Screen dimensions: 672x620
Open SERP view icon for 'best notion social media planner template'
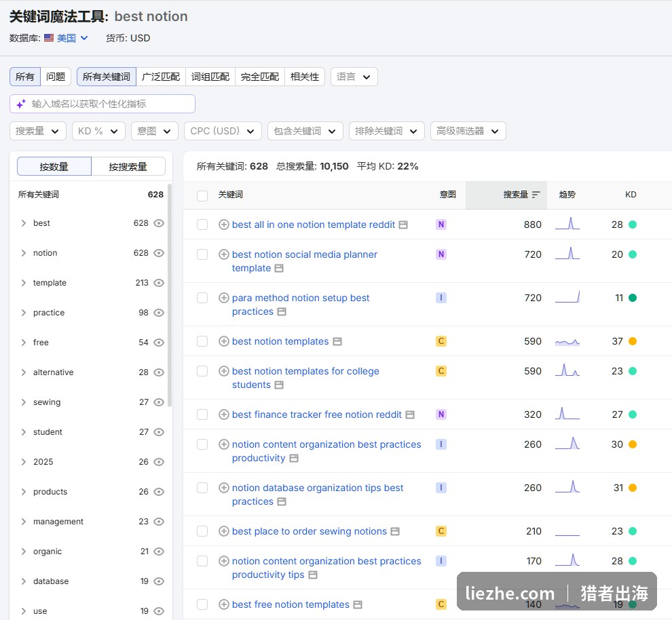click(x=279, y=269)
